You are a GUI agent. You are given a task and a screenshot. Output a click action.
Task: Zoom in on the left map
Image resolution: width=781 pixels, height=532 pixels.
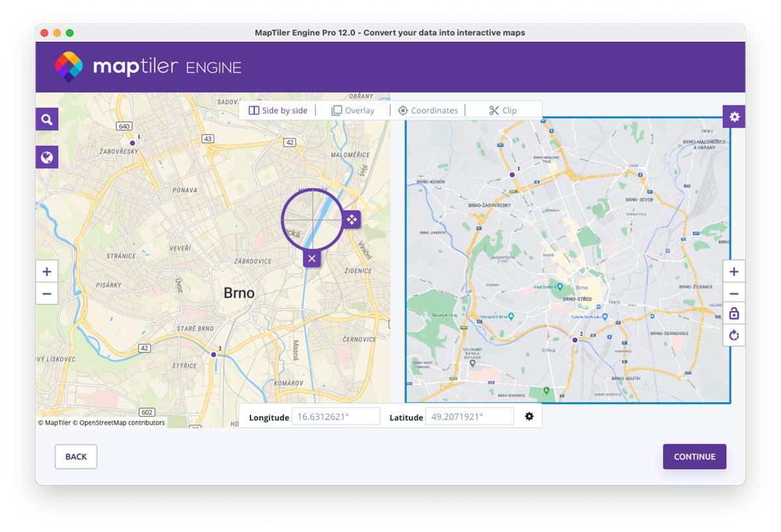click(46, 271)
